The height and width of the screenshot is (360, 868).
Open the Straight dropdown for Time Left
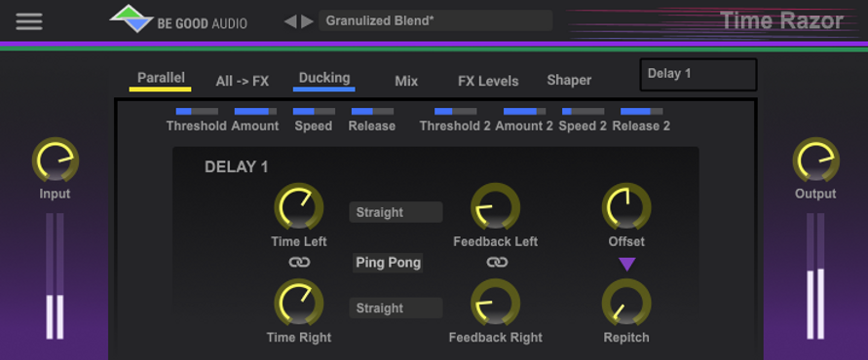(396, 212)
